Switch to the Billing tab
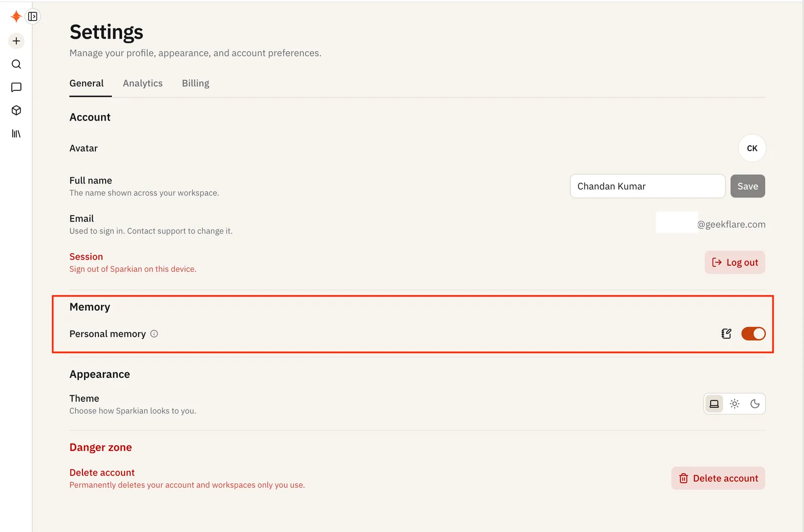Viewport: 804px width, 532px height. (195, 83)
